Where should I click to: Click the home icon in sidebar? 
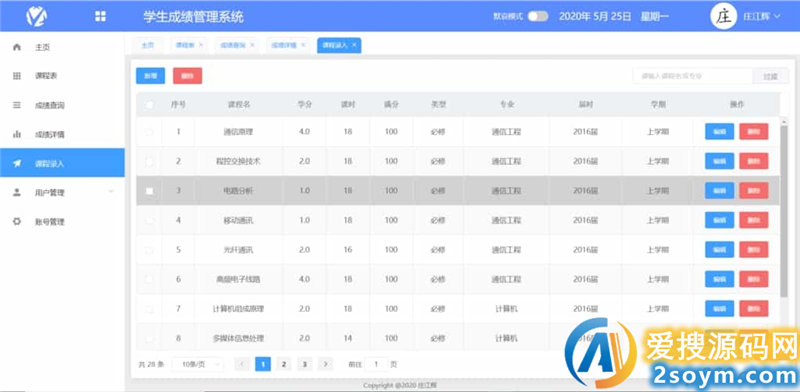tap(17, 47)
